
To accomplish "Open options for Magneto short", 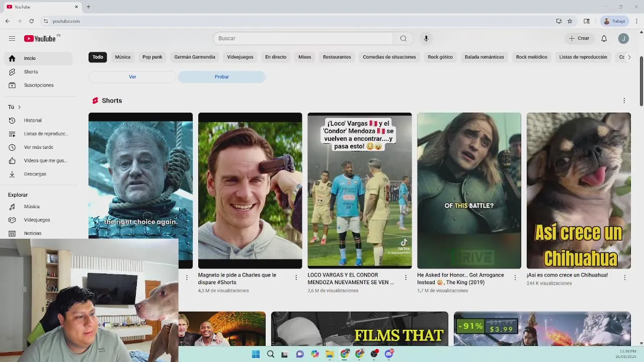I will [296, 278].
